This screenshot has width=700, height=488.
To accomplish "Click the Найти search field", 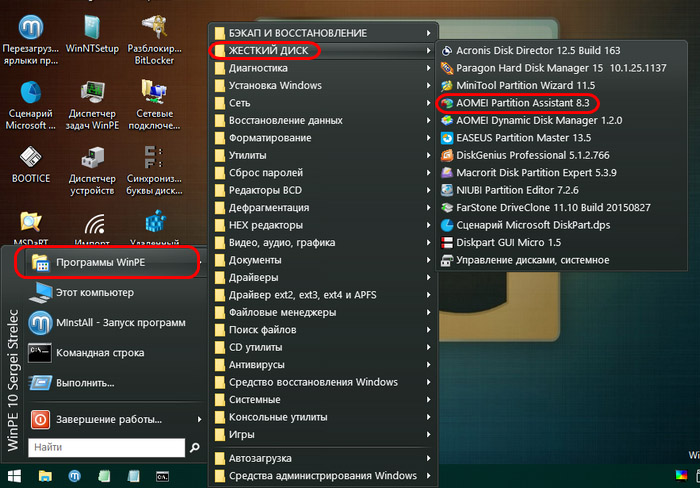I will pos(106,447).
